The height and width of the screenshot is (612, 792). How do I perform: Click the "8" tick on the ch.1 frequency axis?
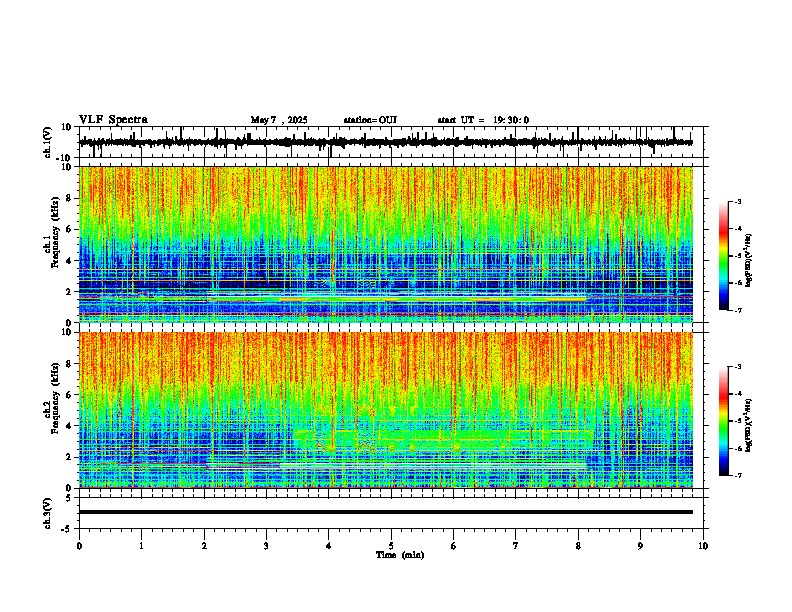tap(70, 198)
